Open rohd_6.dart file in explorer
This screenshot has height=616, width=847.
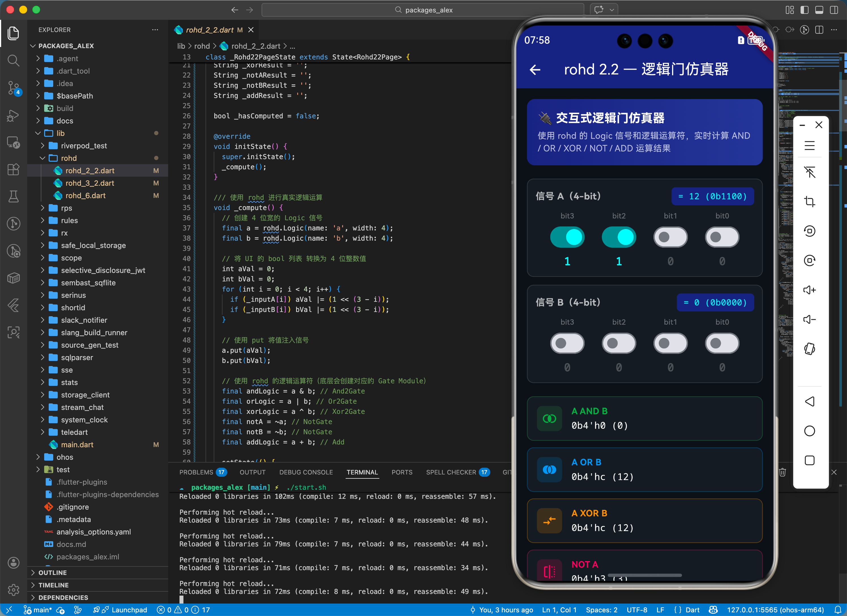85,195
